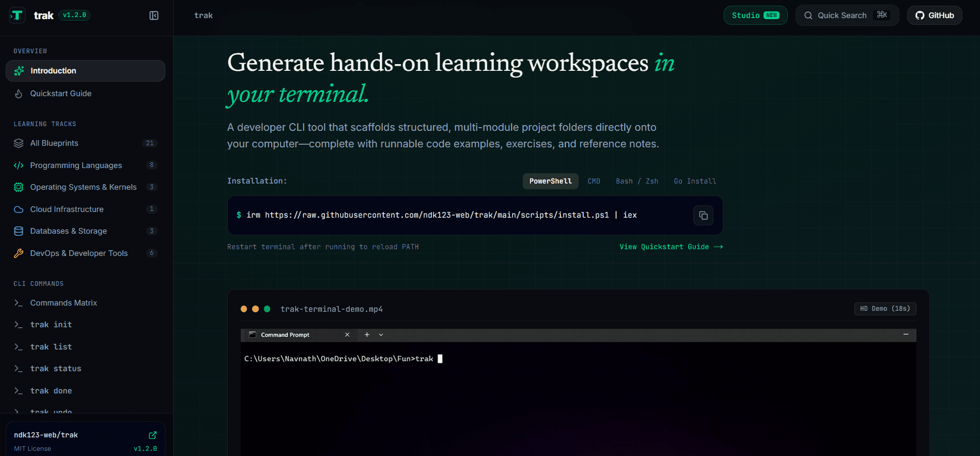Click the Commands Matrix terminal icon
The width and height of the screenshot is (980, 456).
(19, 303)
